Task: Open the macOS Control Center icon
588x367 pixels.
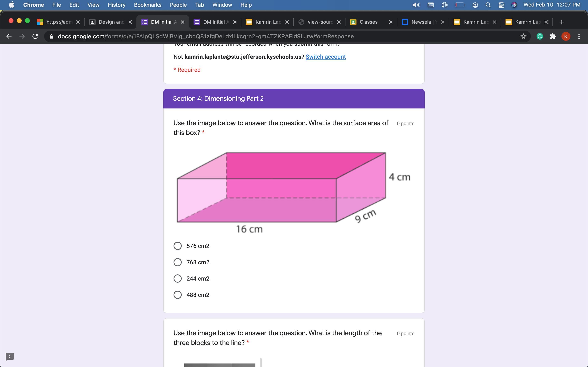Action: coord(501,5)
